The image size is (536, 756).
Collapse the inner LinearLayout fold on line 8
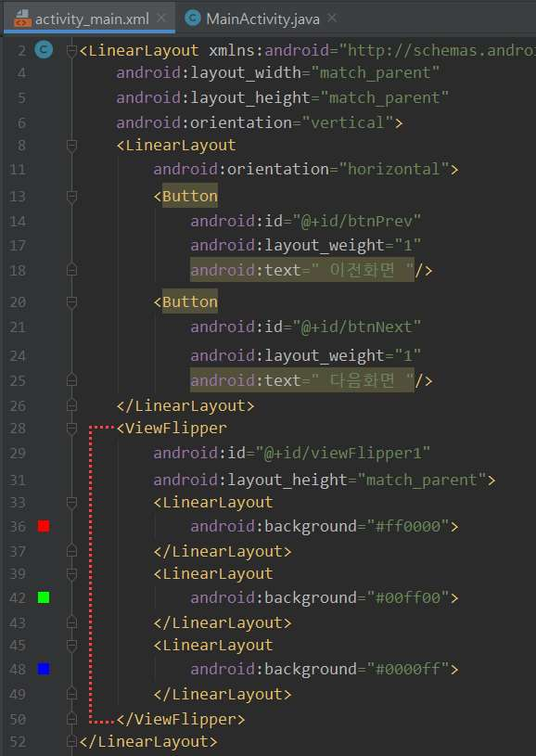pos(71,145)
